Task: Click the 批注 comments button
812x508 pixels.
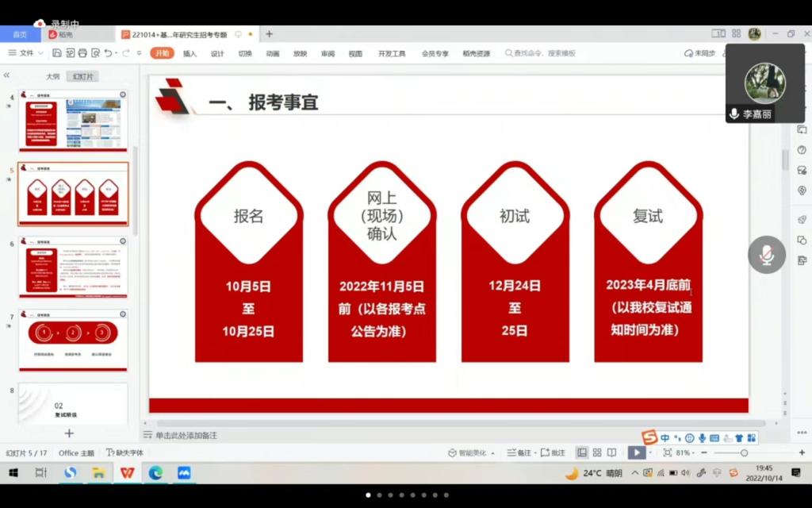Action: (x=553, y=452)
